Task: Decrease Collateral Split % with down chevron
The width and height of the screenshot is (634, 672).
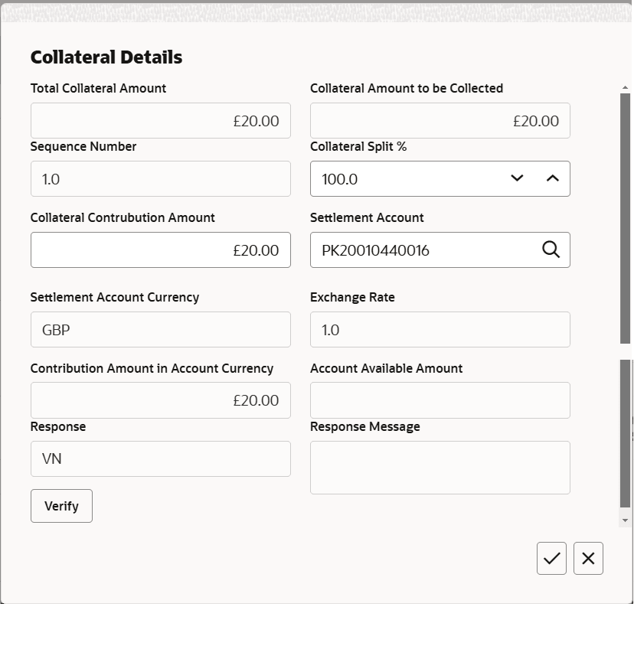Action: 517,178
